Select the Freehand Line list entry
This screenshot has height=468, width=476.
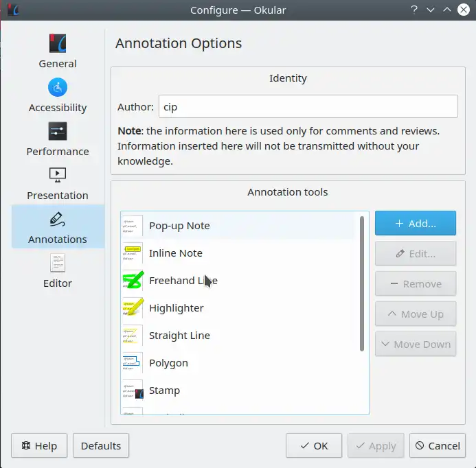(x=238, y=280)
